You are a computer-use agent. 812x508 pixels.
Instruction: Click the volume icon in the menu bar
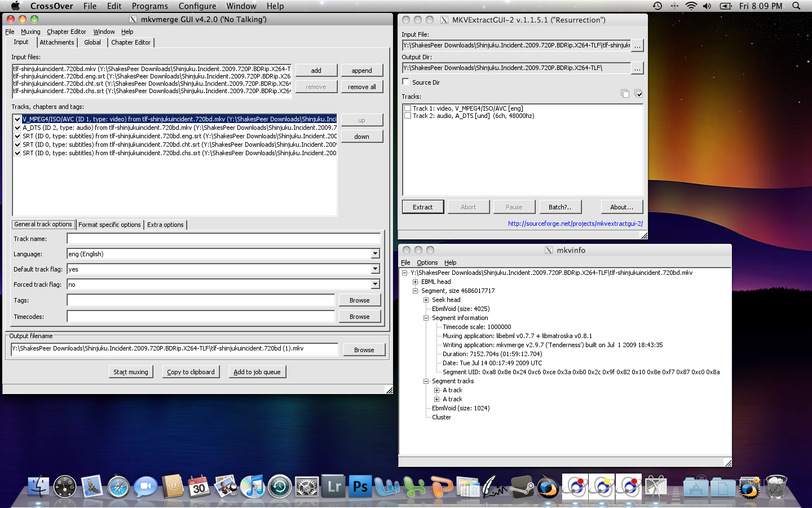707,6
